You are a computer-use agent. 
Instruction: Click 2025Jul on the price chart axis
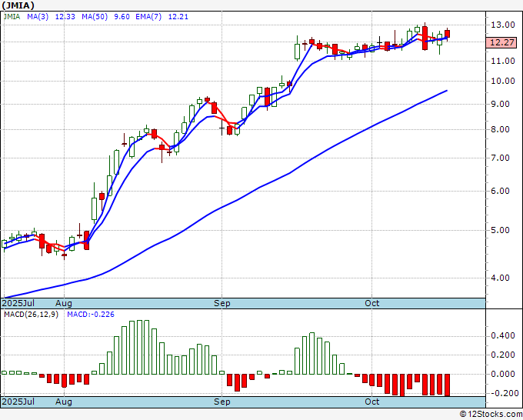[18, 303]
